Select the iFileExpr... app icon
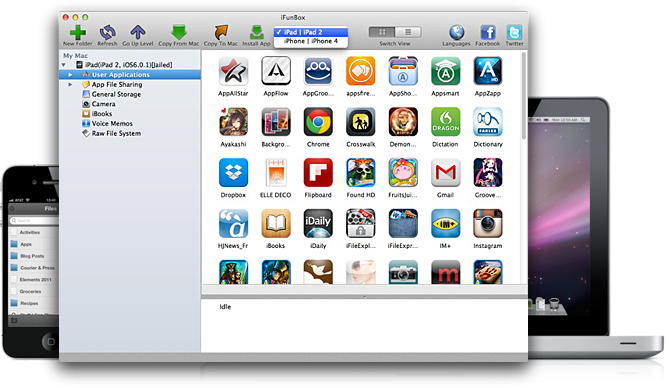 point(403,223)
